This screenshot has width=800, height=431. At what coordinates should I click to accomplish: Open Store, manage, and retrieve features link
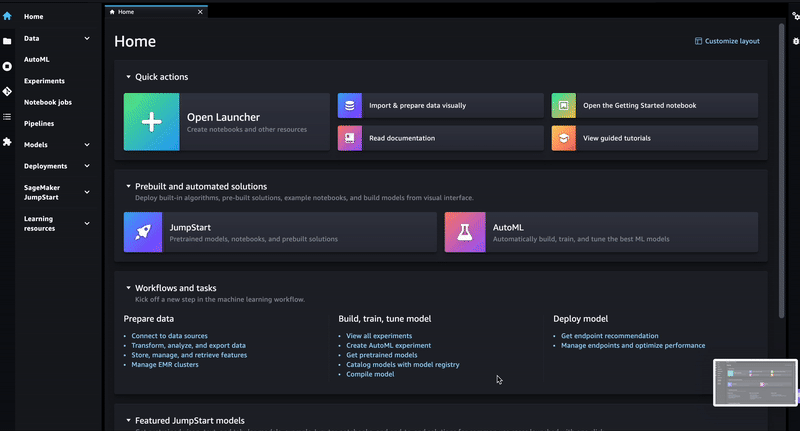[x=189, y=355]
